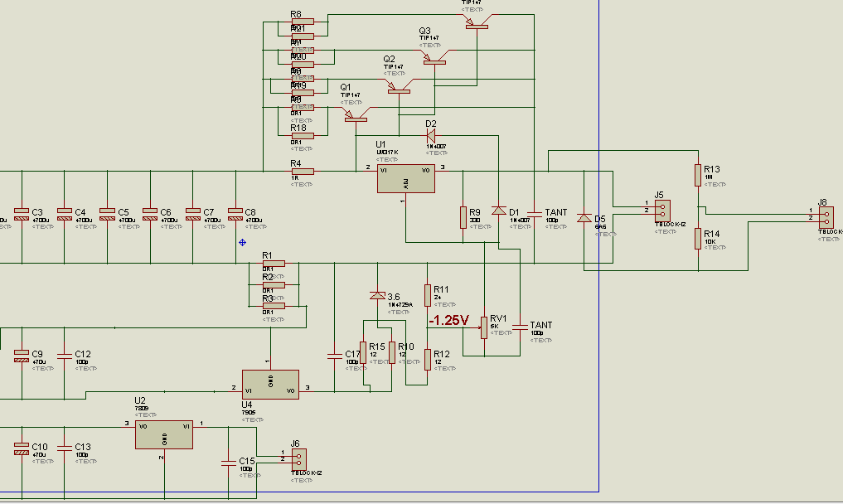Select capacitor C5 symbol

108,214
